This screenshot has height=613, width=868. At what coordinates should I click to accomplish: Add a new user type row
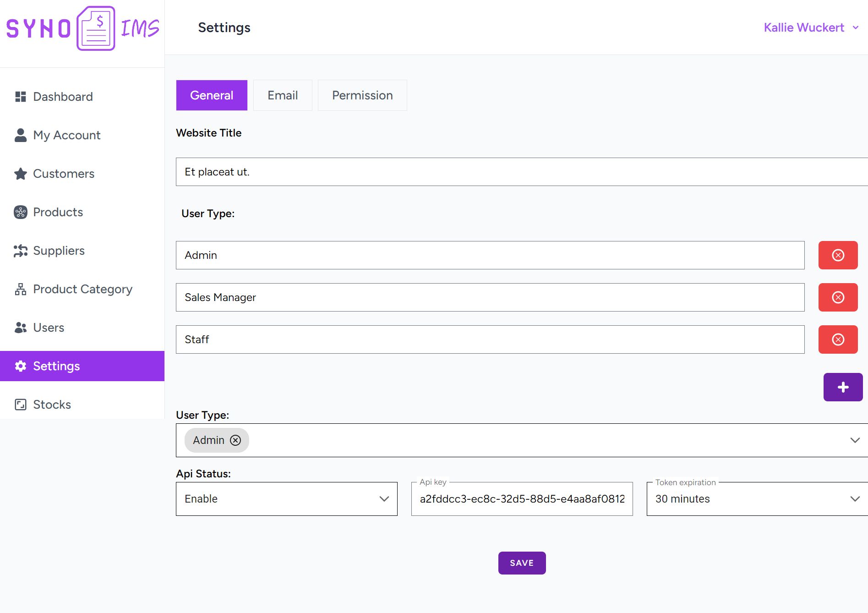843,387
